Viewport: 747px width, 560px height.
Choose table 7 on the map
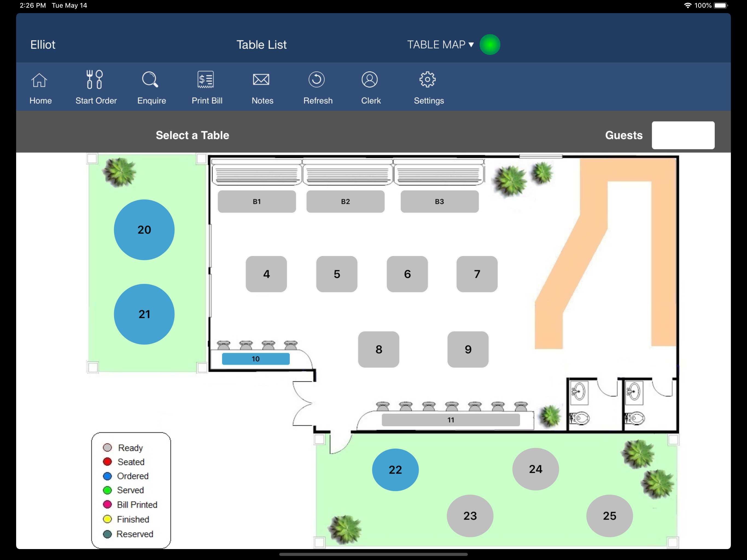[477, 274]
